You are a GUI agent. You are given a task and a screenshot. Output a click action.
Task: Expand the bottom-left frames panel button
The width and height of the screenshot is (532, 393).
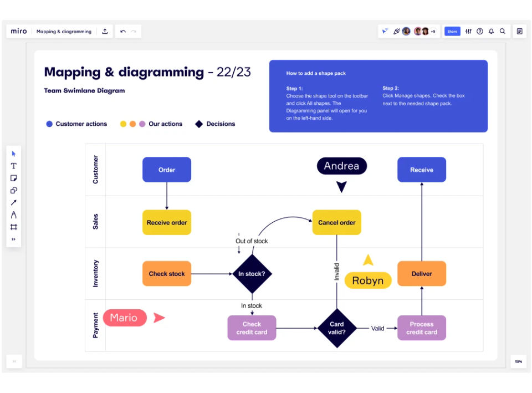pos(14,361)
